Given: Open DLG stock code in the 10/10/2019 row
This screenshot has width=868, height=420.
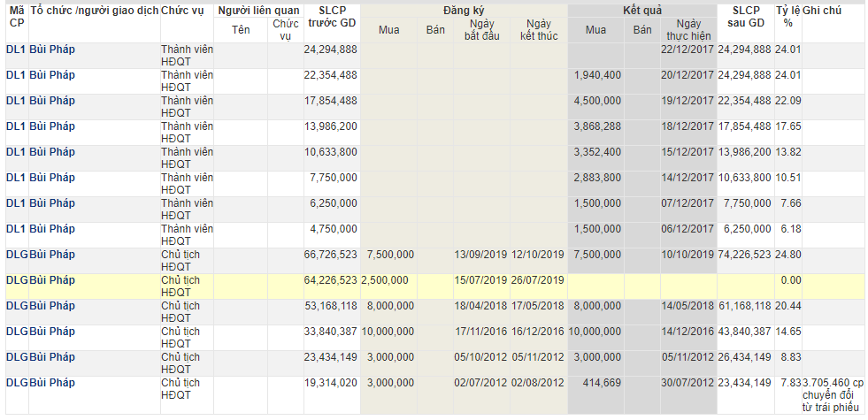Looking at the screenshot, I should 17,255.
